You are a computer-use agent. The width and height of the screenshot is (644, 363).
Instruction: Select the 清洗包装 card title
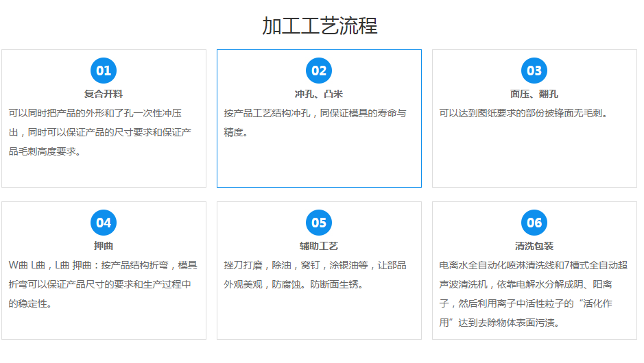[x=534, y=246]
